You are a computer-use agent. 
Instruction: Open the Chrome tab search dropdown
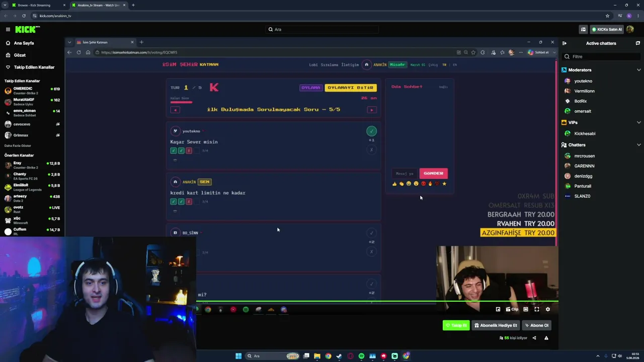pyautogui.click(x=5, y=5)
